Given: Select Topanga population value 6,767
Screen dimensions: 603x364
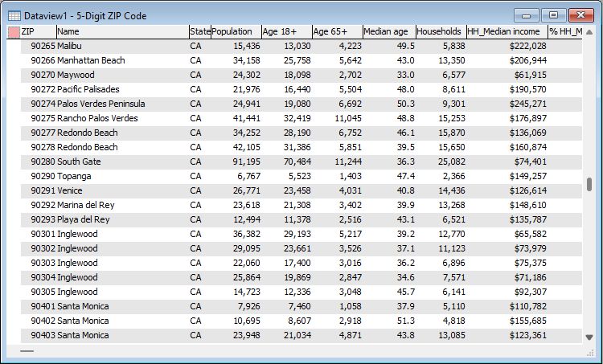Looking at the screenshot, I should pos(248,176).
